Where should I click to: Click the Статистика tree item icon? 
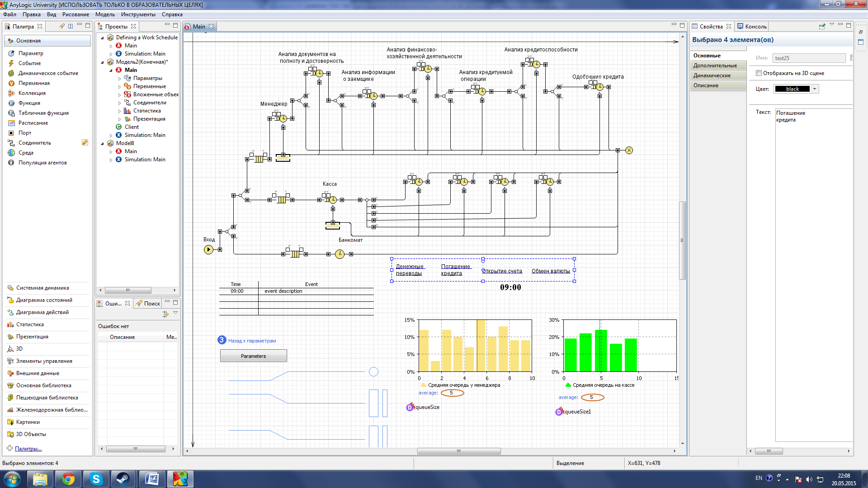(127, 111)
